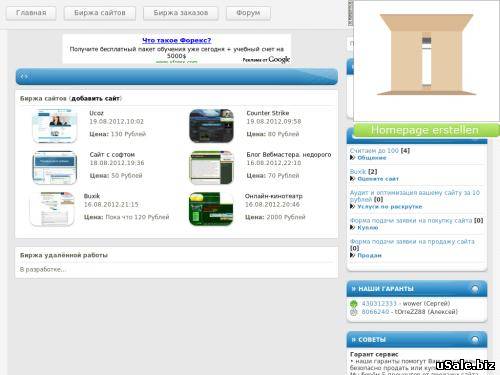
Task: Open the Главная menu tab
Action: pos(31,13)
